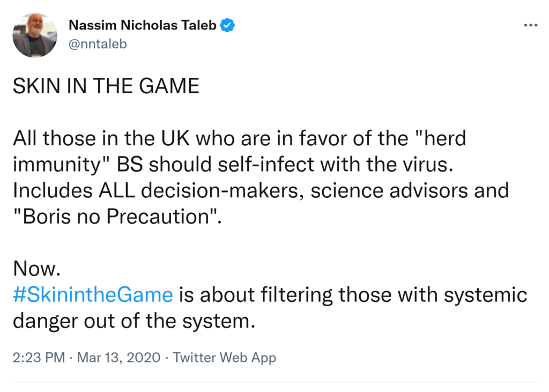Click "is about filtering those with systemic"
Viewport: 549px width, 392px height.
353,294
